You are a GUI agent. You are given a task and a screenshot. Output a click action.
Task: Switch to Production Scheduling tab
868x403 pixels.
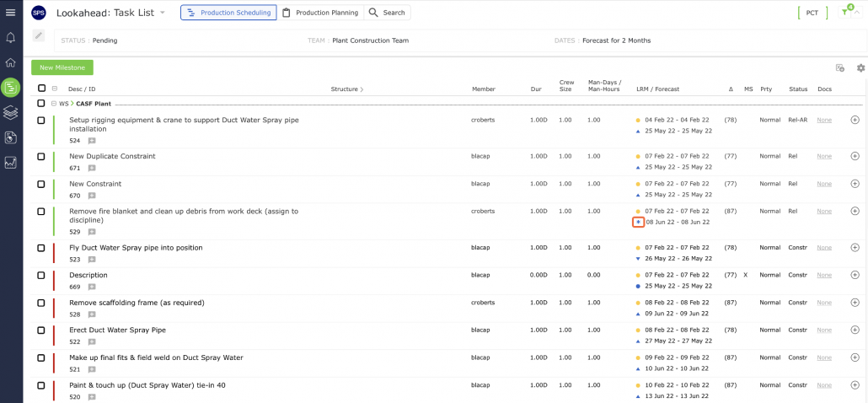228,13
